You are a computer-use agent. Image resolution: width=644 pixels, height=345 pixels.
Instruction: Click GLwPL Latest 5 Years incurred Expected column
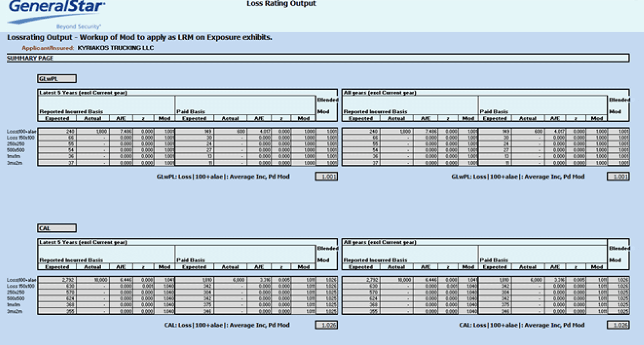(x=57, y=118)
